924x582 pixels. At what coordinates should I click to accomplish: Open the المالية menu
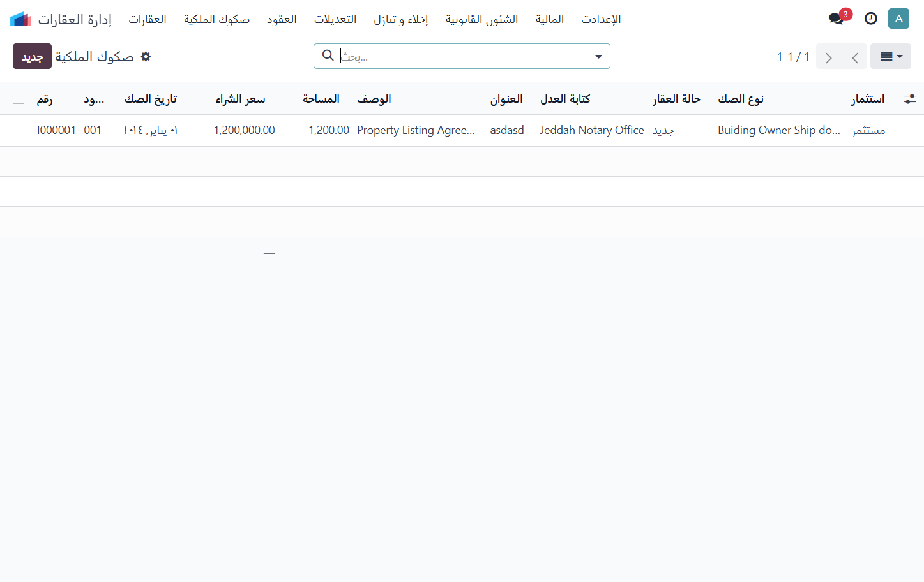pos(550,19)
